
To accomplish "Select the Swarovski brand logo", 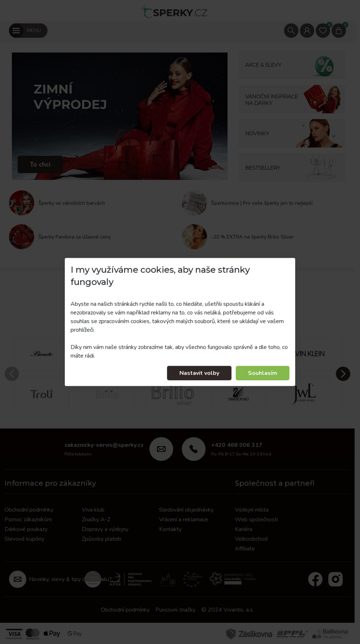I will [x=238, y=395].
